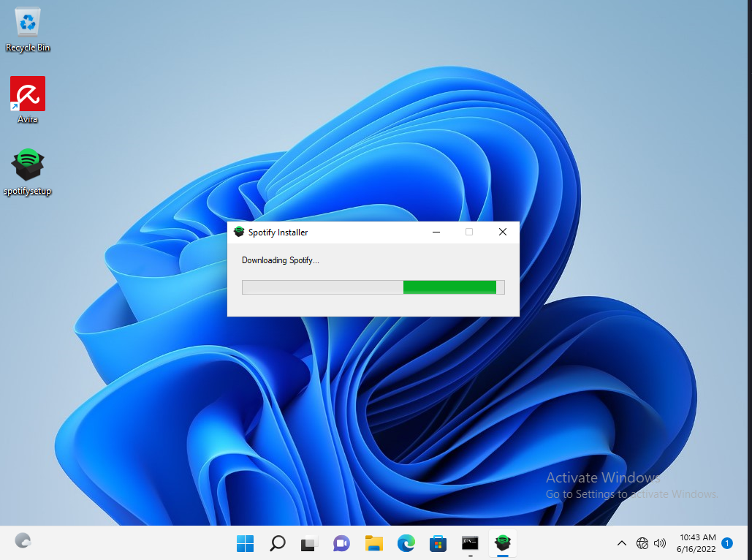Select the Avira desktop shortcut

click(28, 94)
